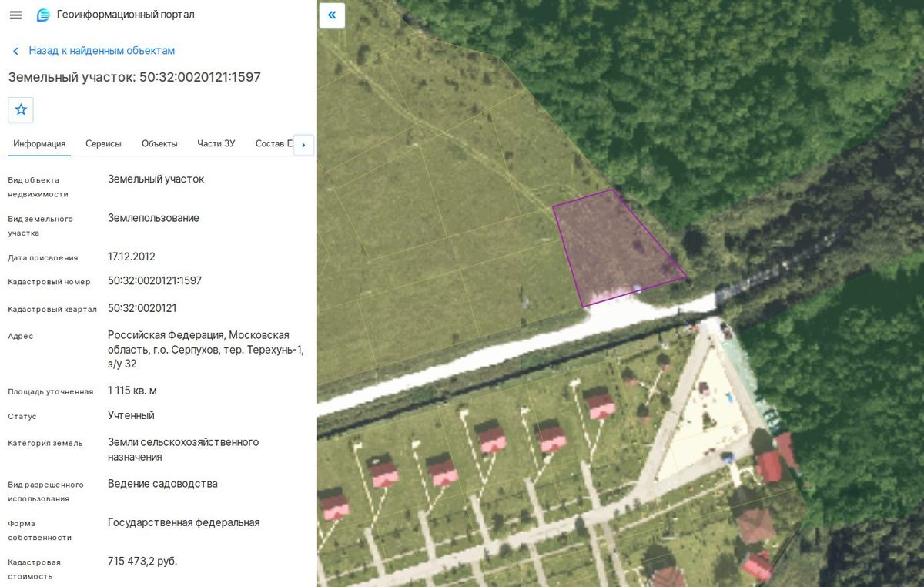Switch to the Части ЗУ tab
Image resolution: width=924 pixels, height=587 pixels.
tap(216, 144)
